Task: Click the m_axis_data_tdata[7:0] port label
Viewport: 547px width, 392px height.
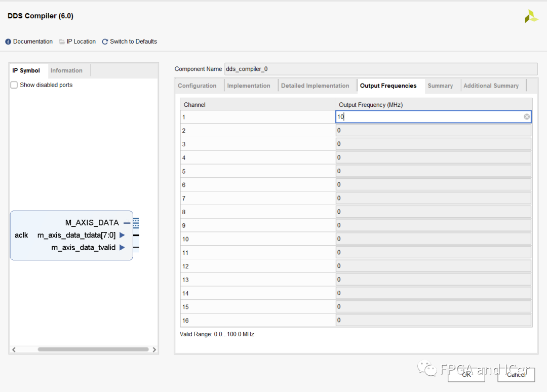Action: (76, 235)
